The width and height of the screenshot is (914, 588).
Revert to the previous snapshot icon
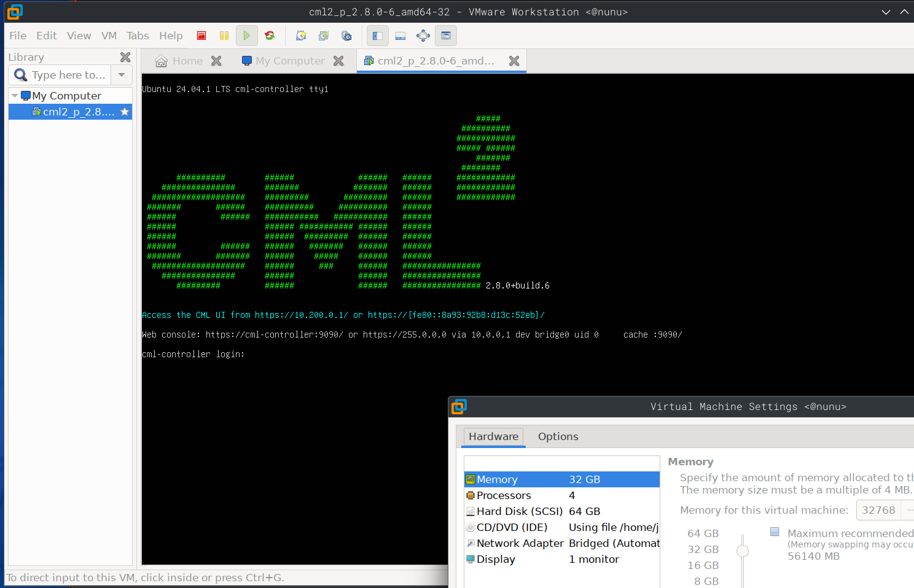click(x=324, y=36)
